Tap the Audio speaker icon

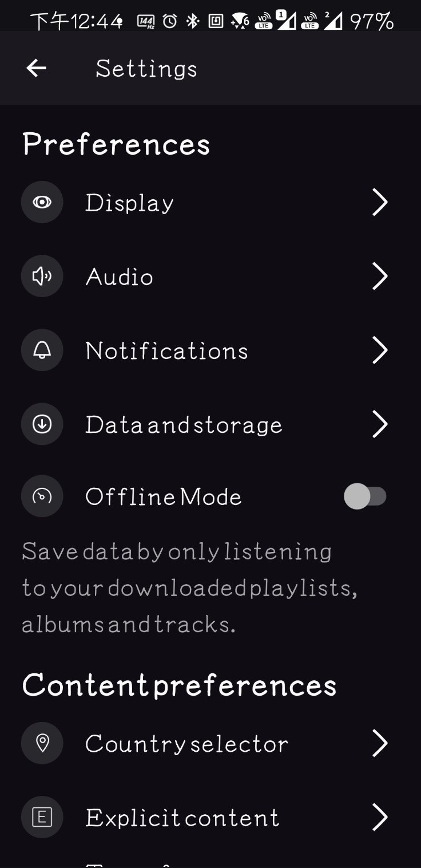(x=42, y=277)
